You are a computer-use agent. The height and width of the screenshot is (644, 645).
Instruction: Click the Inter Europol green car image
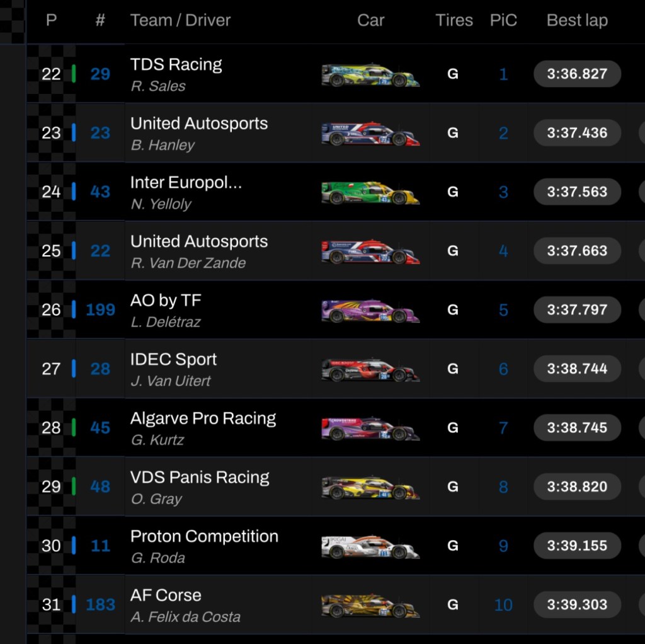pyautogui.click(x=370, y=193)
